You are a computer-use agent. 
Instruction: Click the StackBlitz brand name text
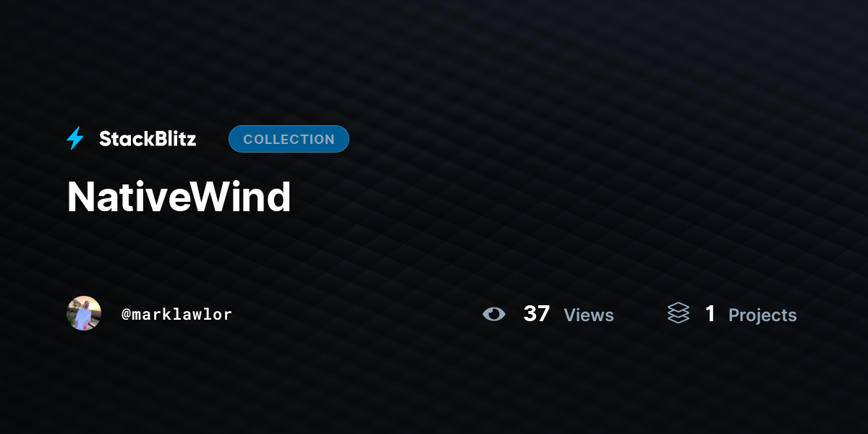click(148, 139)
